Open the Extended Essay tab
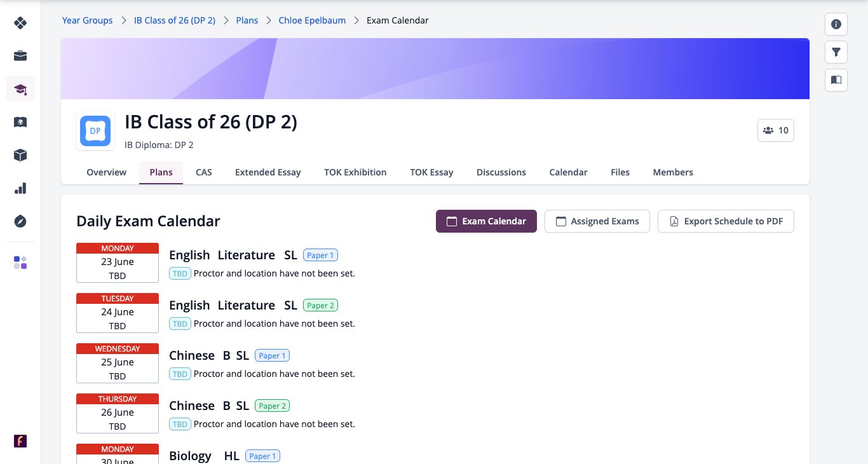868x464 pixels. click(268, 172)
